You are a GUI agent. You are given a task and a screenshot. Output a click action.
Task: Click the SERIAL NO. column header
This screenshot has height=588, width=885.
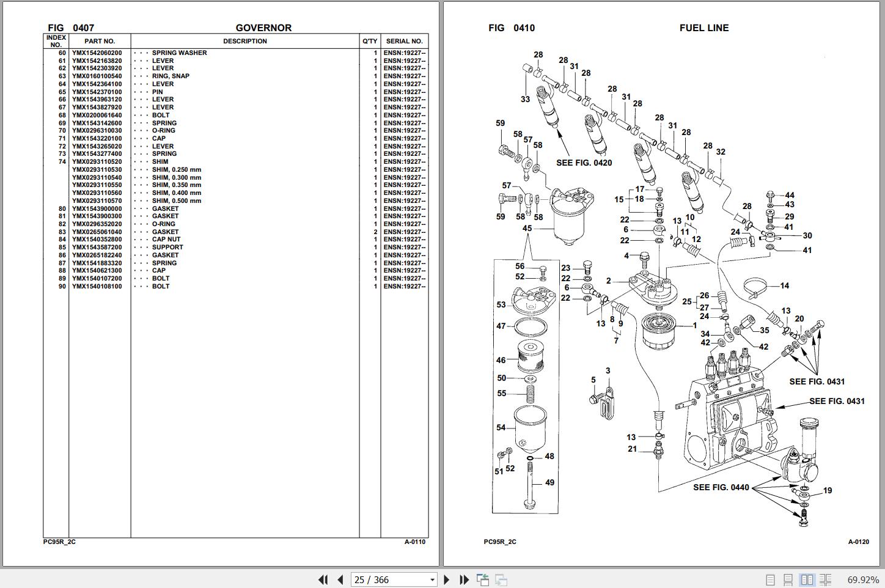(404, 42)
